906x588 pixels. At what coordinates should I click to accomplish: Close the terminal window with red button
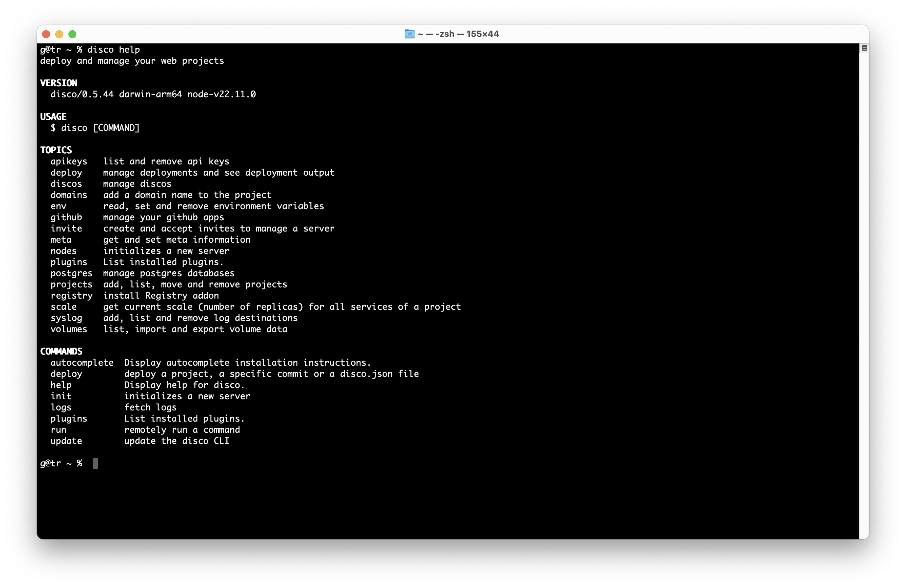coord(46,34)
